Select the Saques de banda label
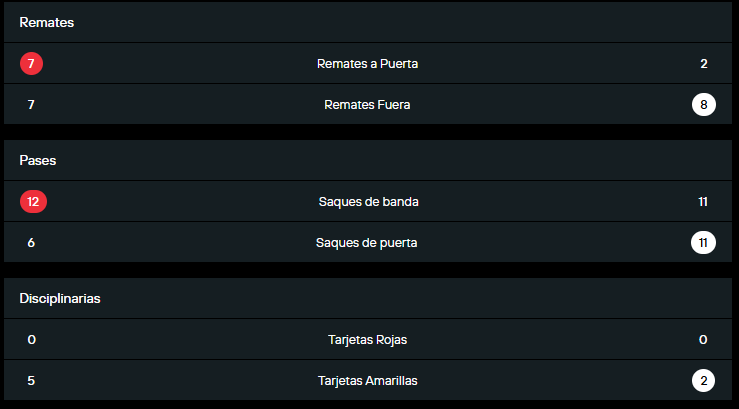 pos(367,202)
